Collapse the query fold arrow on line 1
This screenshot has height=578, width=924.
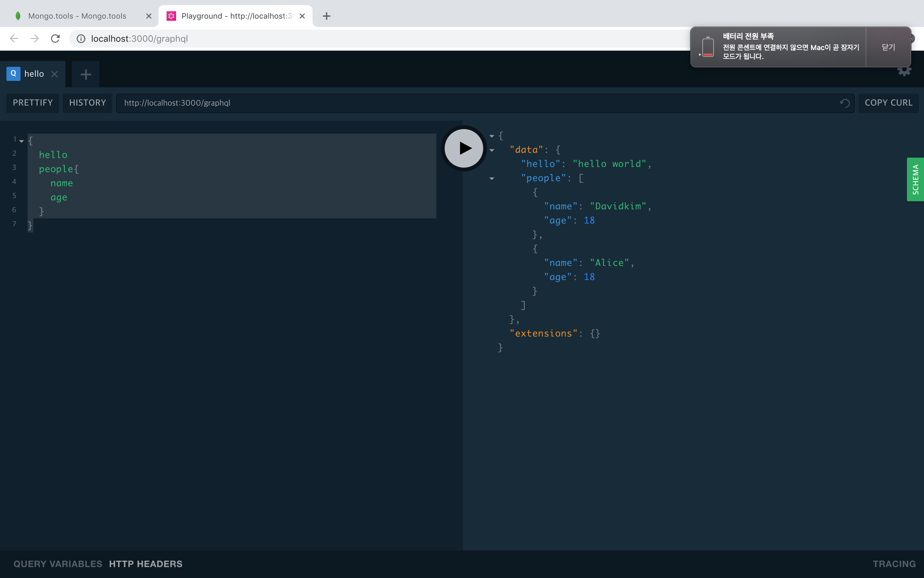pos(21,141)
